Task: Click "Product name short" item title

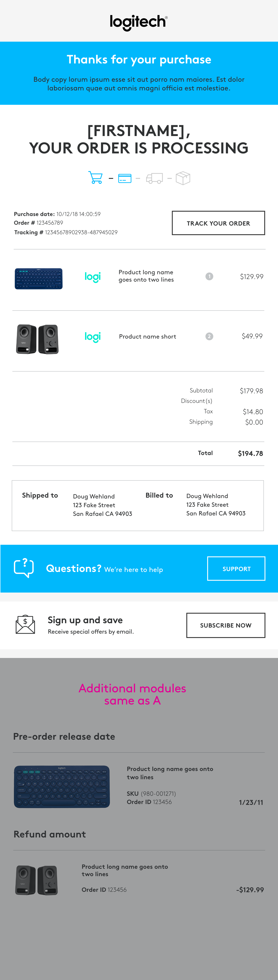Action: tap(147, 337)
